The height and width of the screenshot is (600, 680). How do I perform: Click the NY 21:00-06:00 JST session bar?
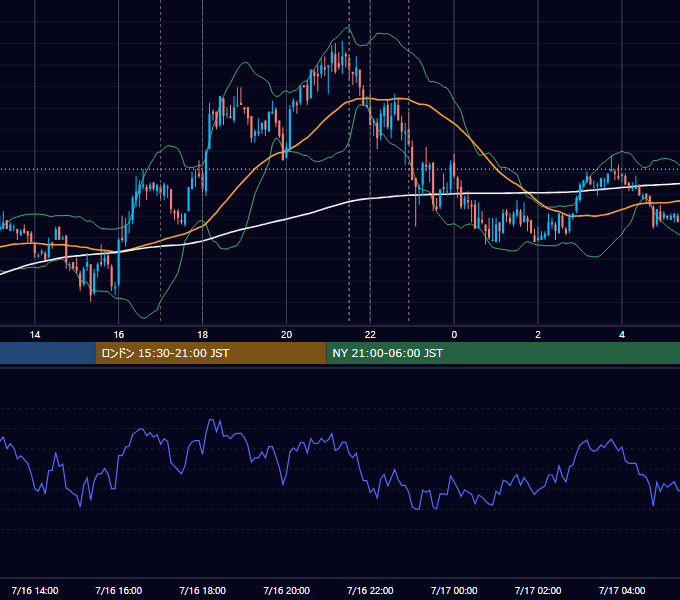point(503,353)
